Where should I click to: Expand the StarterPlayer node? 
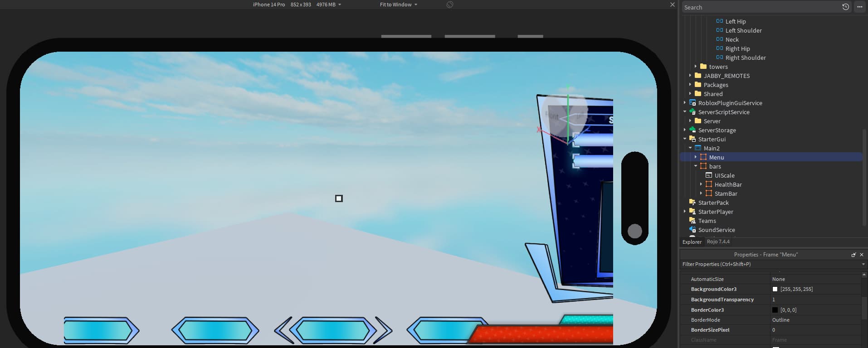tap(685, 212)
